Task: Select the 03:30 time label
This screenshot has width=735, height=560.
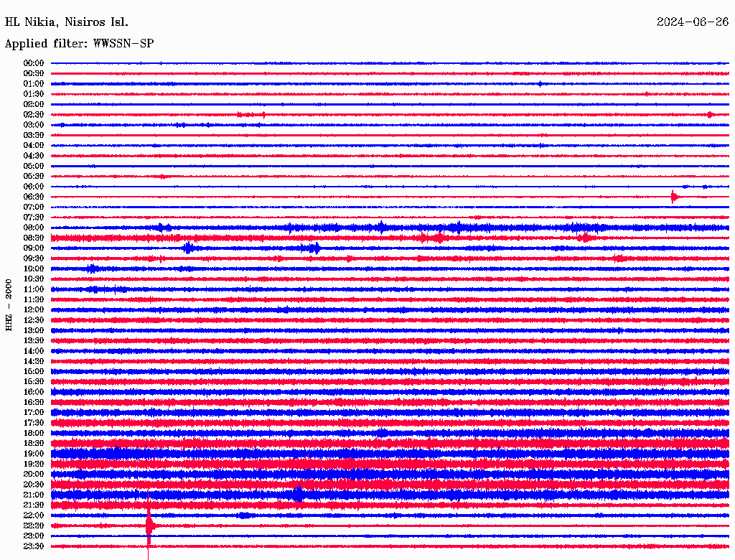Action: click(x=34, y=135)
